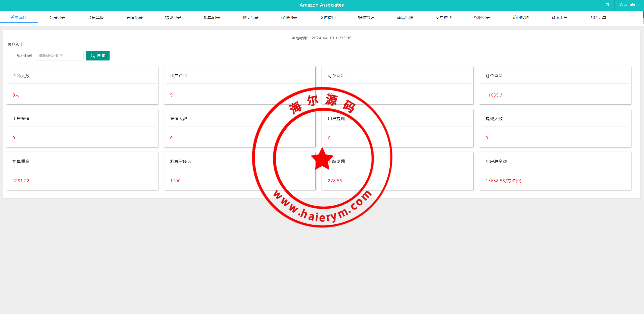Screen dimensions: 644x314
Task: Select the 访问权限 tab
Action: point(521,17)
